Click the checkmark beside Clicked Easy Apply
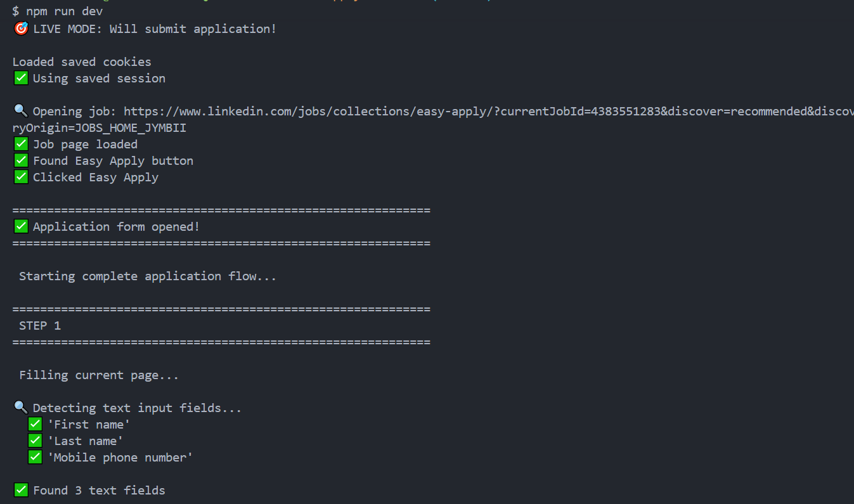Screen dimensions: 854x504 tap(21, 177)
